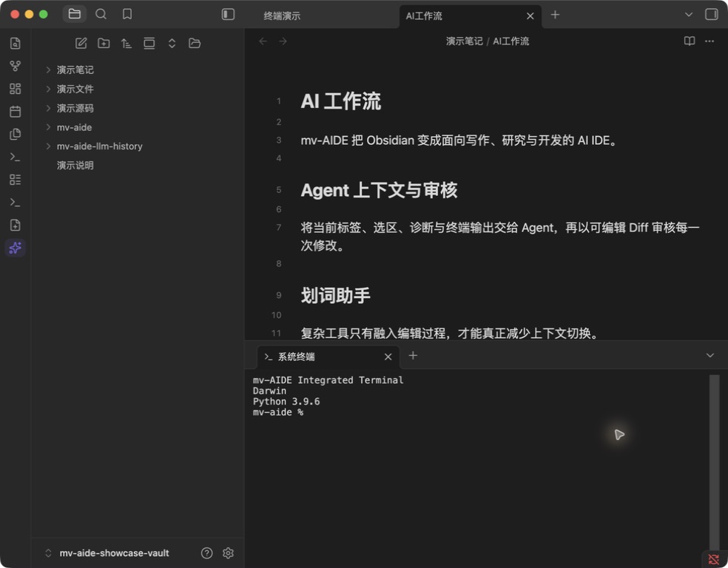The width and height of the screenshot is (728, 568).
Task: Open the canvas ribbon icon
Action: coord(16,89)
